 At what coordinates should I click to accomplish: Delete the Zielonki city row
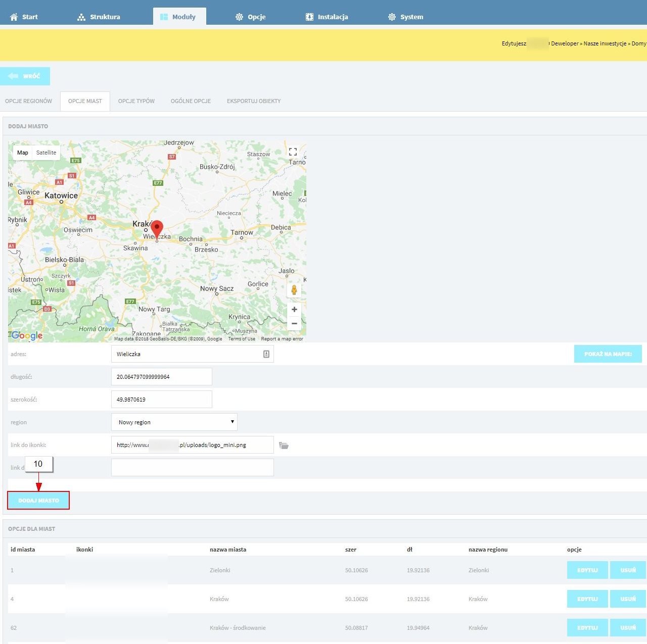pyautogui.click(x=628, y=570)
